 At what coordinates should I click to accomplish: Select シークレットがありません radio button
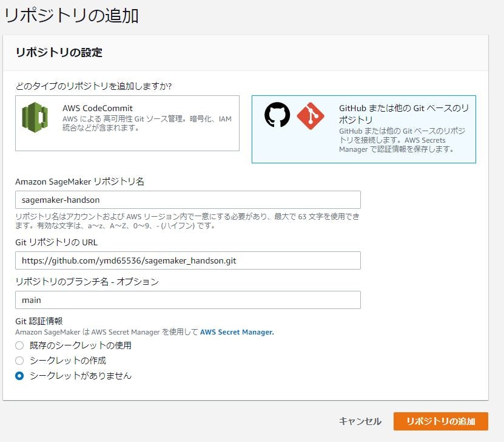pyautogui.click(x=19, y=376)
